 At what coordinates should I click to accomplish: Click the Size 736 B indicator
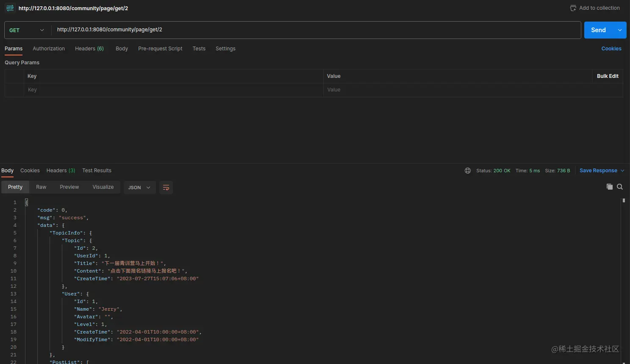pyautogui.click(x=558, y=171)
